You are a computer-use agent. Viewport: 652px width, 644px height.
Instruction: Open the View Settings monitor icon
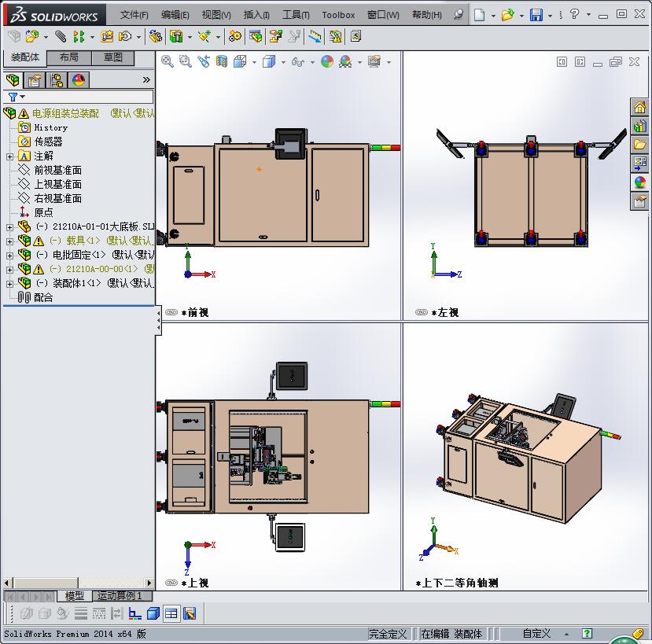click(374, 61)
